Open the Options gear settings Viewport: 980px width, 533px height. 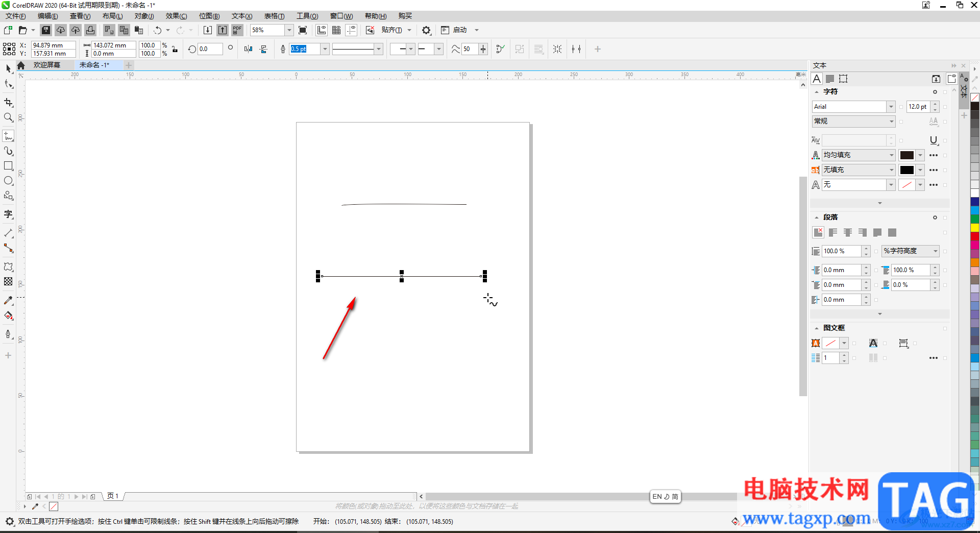(x=426, y=30)
